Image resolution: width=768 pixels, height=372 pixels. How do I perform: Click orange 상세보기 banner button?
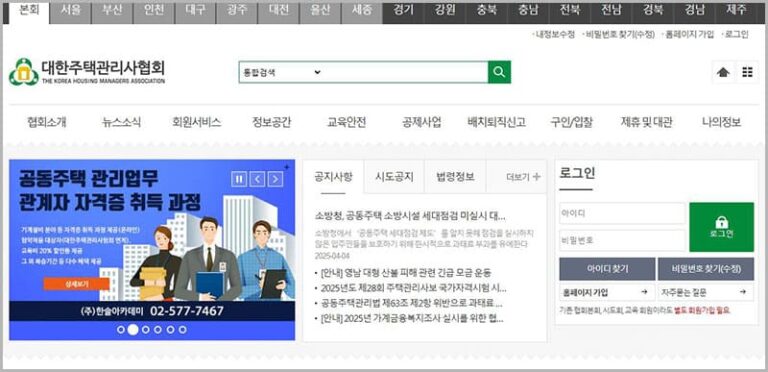click(x=76, y=284)
